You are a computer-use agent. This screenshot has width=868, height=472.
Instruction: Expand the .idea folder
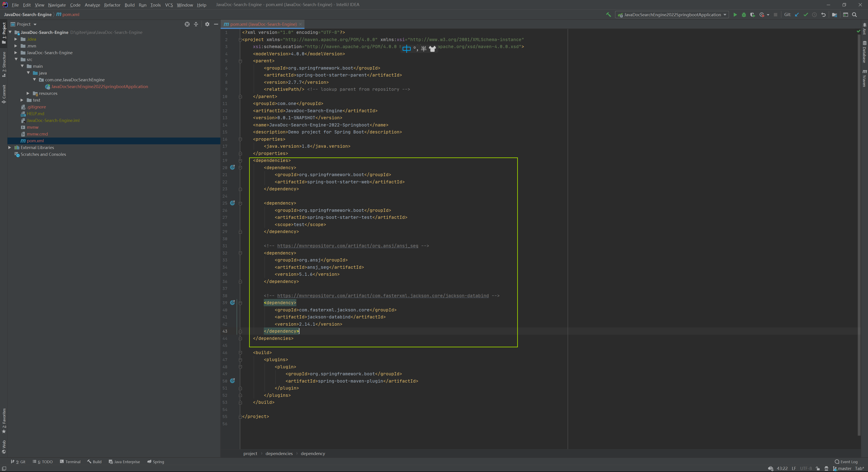coord(16,39)
